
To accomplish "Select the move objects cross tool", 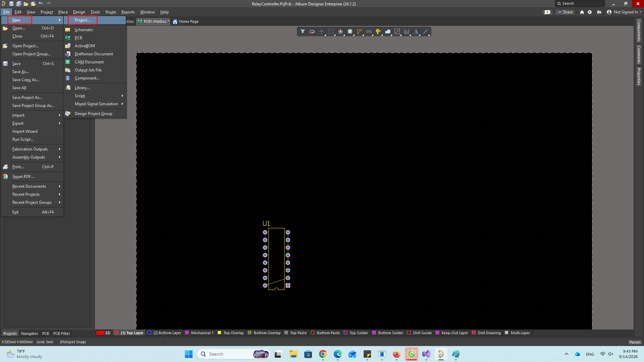I will (x=321, y=32).
